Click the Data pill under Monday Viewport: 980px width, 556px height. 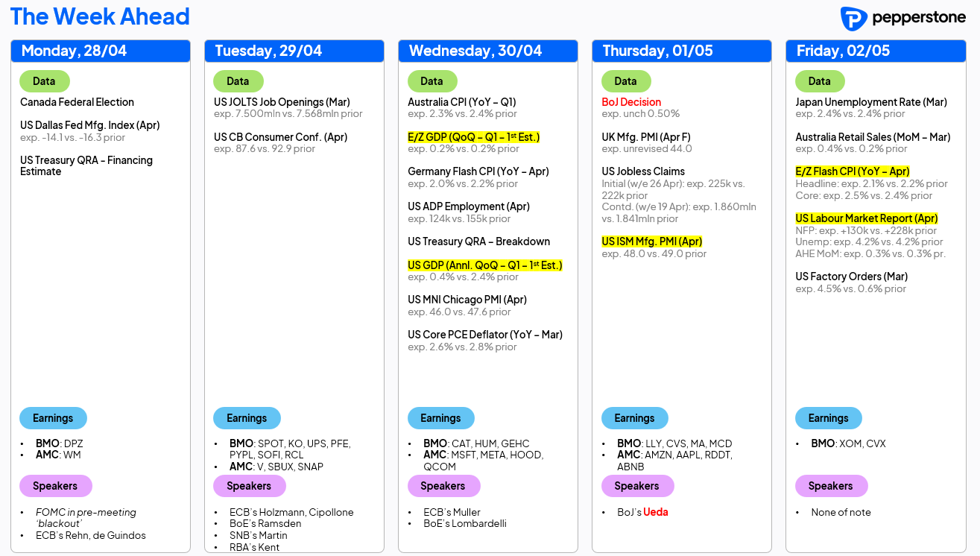(x=44, y=81)
